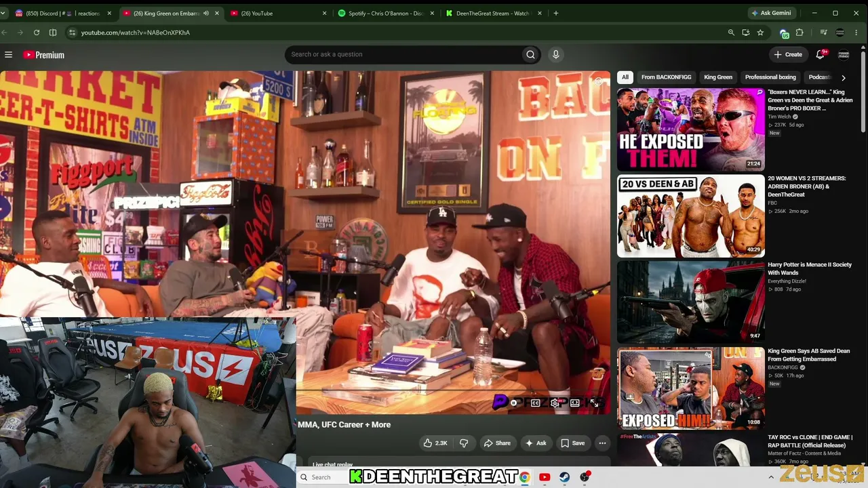Viewport: 868px width, 488px height.
Task: Show hidden system tray icons
Action: pos(770,477)
